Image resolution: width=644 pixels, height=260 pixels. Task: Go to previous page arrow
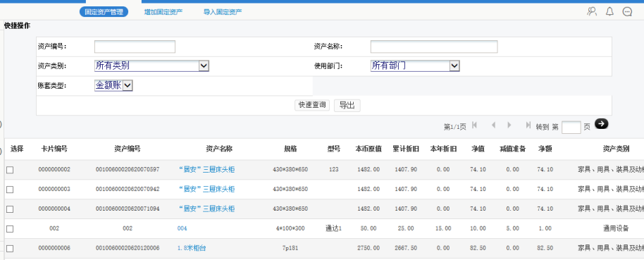[493, 125]
